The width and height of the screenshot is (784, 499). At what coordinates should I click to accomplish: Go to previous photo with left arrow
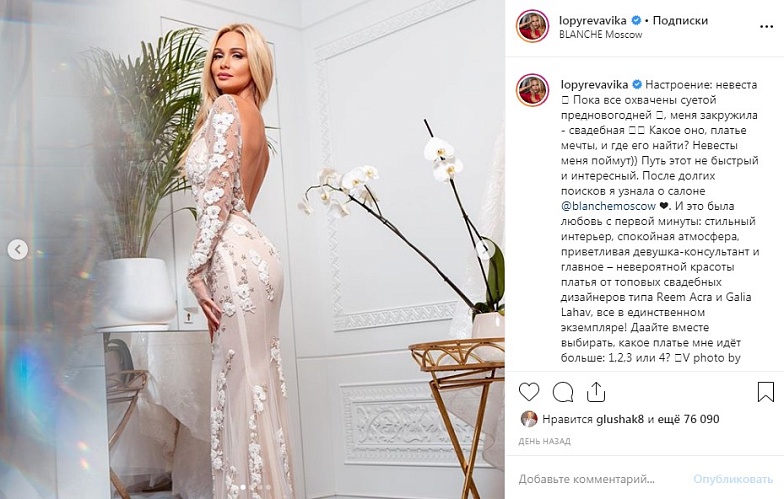click(18, 249)
